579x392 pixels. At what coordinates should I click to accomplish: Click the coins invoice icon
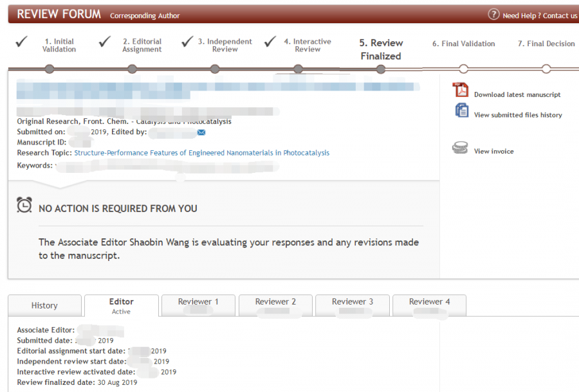[460, 148]
